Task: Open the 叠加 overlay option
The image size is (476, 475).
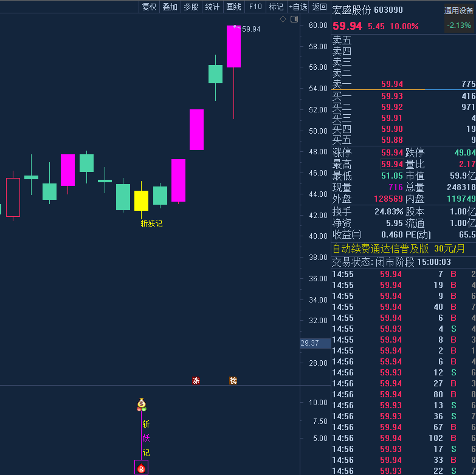Action: click(170, 7)
